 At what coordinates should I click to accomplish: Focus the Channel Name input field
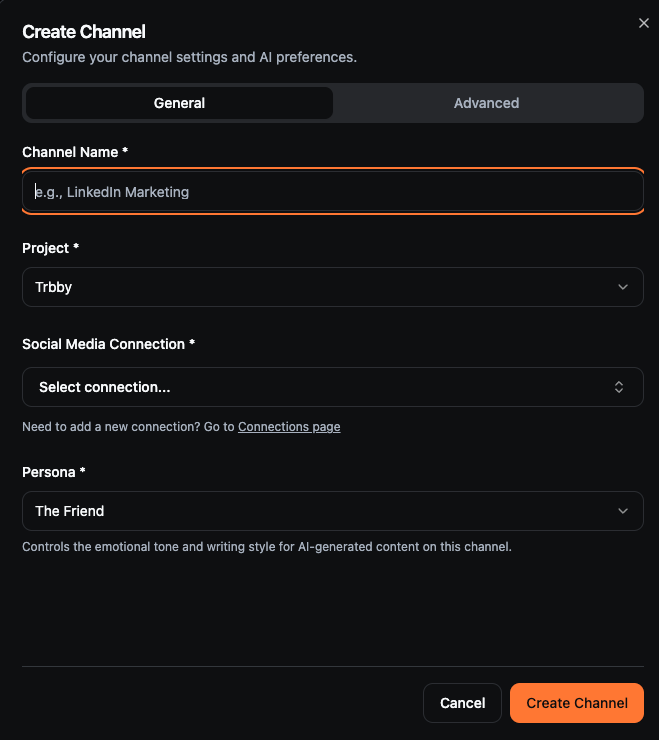point(333,192)
